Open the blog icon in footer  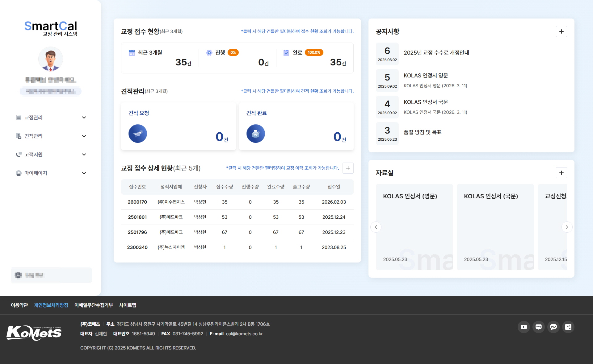point(538,327)
